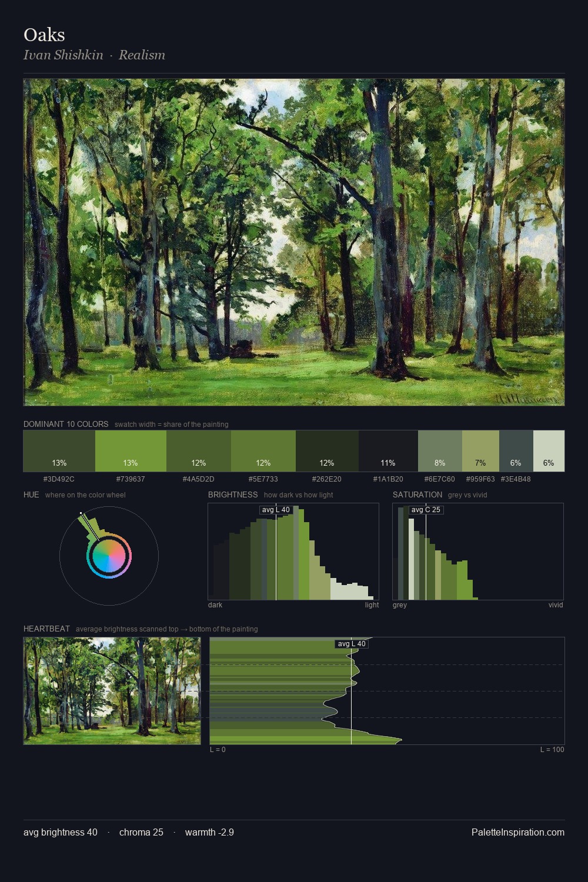
Task: Select the slate #3E4B48 swatch
Action: coord(516,451)
